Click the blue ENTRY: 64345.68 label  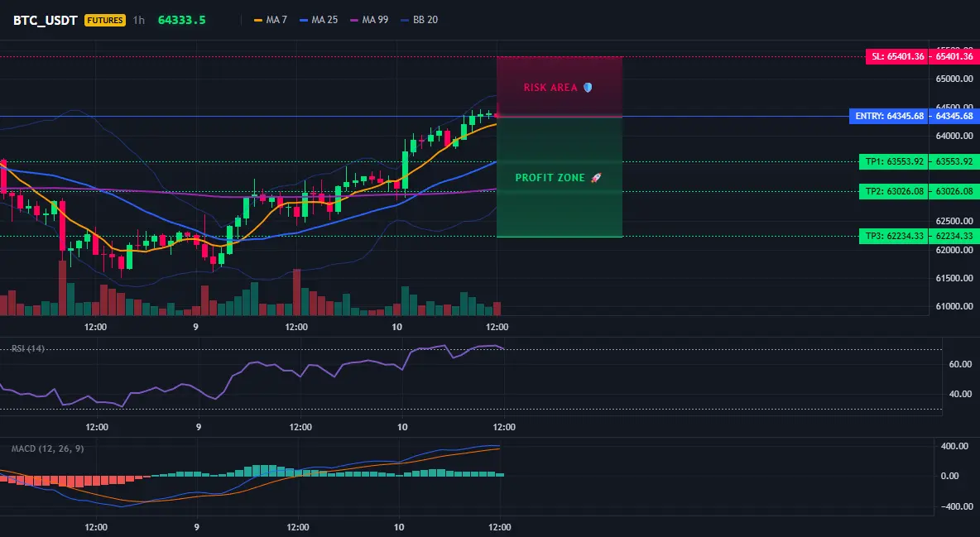pyautogui.click(x=890, y=117)
